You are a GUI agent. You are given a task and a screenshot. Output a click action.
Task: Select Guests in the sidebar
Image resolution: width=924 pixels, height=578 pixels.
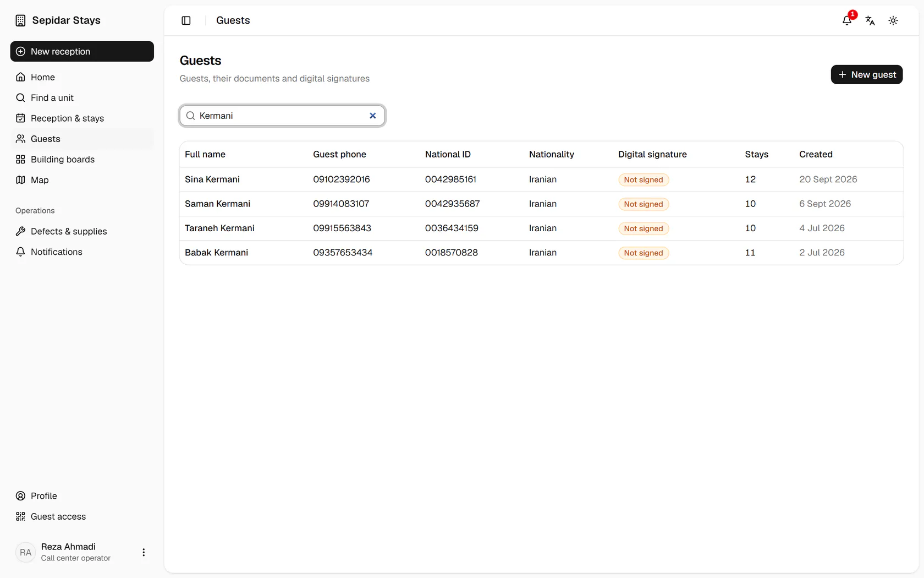pyautogui.click(x=82, y=139)
